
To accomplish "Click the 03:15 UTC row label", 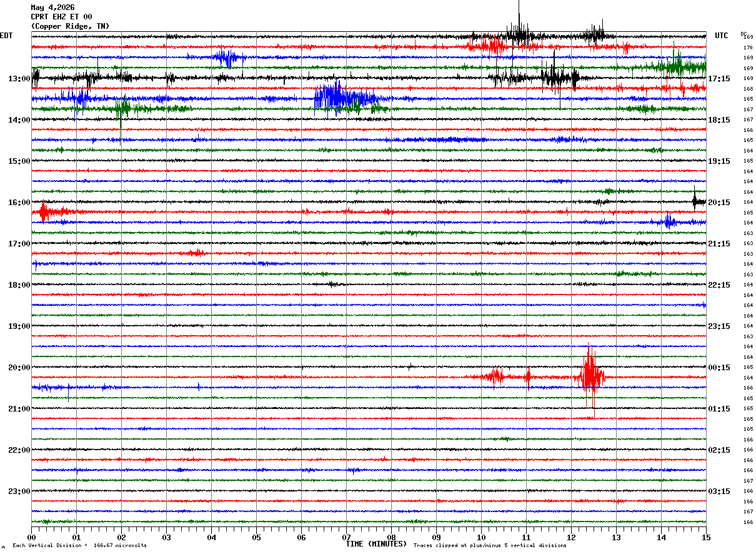I will click(719, 491).
